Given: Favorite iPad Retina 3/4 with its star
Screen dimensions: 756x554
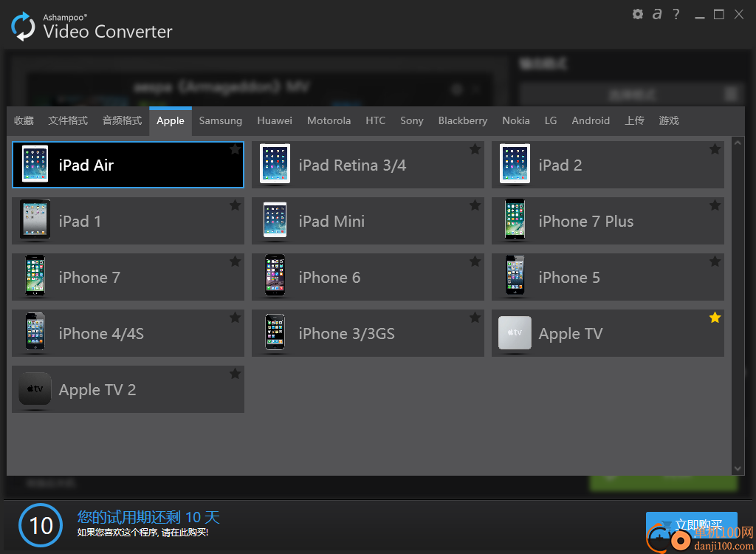Looking at the screenshot, I should click(x=475, y=149).
